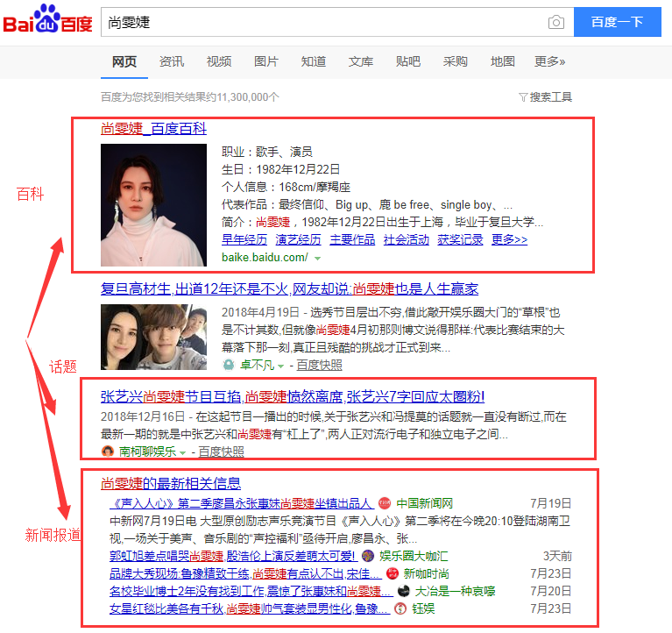Click the 娱乐圈大咖汇 source icon
The height and width of the screenshot is (633, 672).
tap(368, 556)
